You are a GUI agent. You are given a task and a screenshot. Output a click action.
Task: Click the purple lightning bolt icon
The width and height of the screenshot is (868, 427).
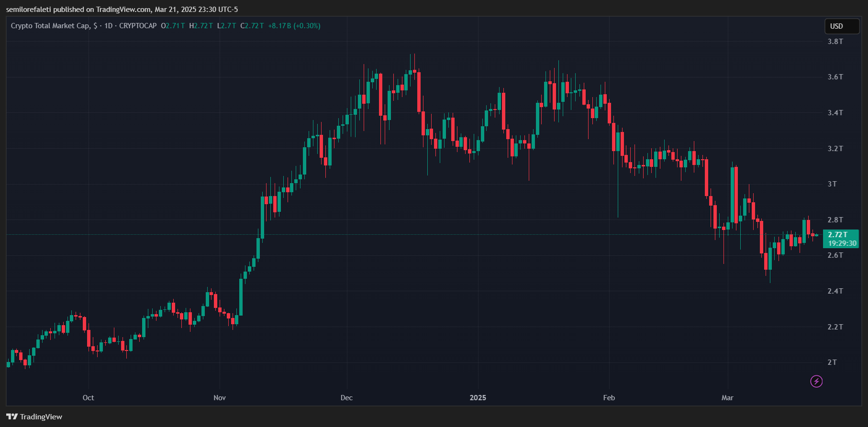(816, 381)
